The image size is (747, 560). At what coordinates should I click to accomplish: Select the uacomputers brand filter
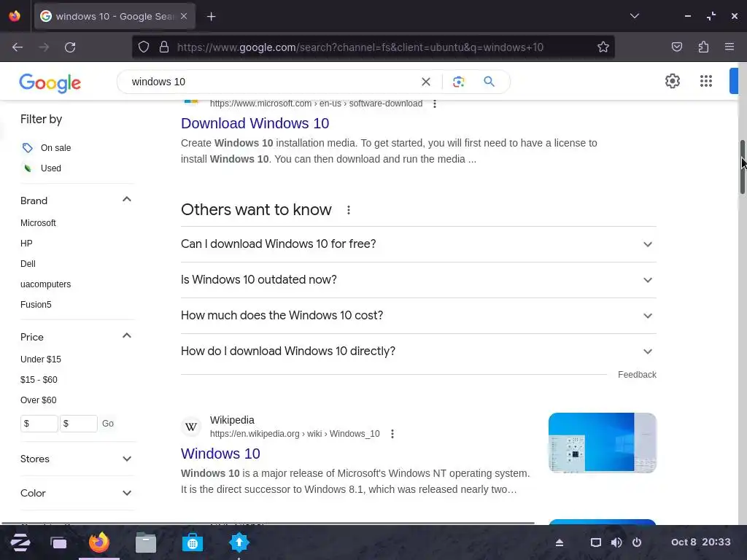(x=45, y=284)
